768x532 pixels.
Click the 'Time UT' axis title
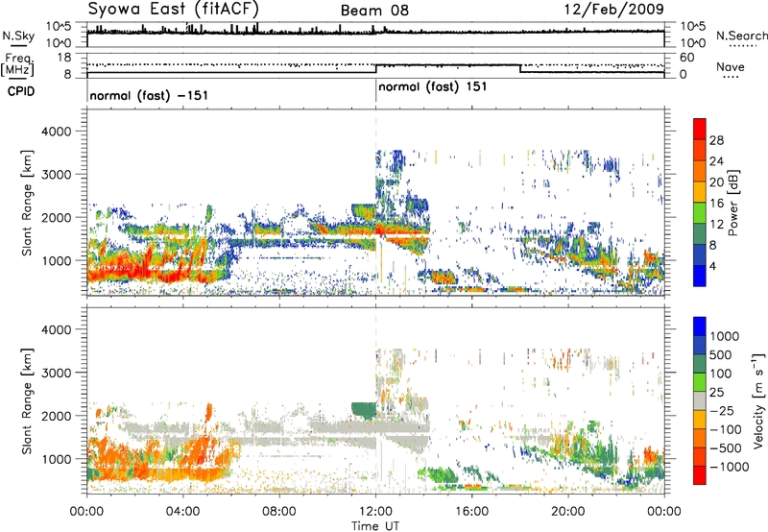(375, 525)
